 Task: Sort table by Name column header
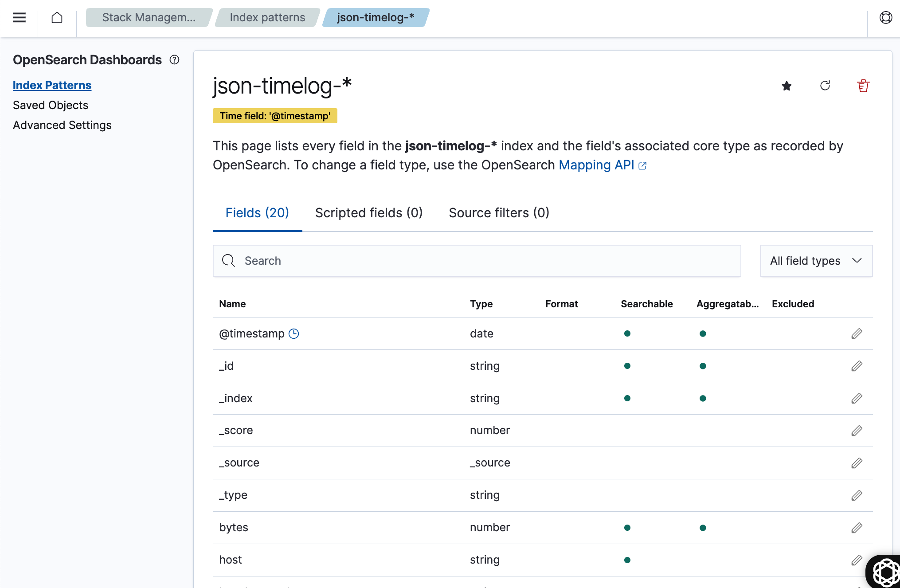coord(232,304)
